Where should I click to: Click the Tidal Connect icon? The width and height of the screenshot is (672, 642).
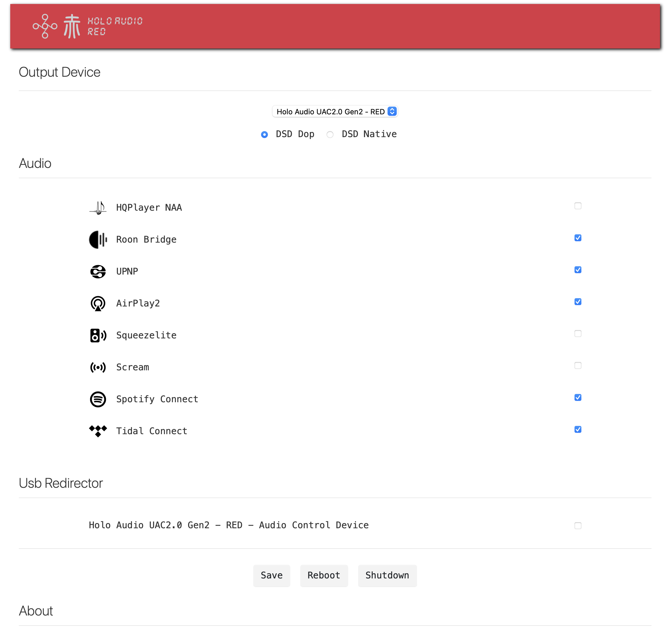click(x=98, y=431)
